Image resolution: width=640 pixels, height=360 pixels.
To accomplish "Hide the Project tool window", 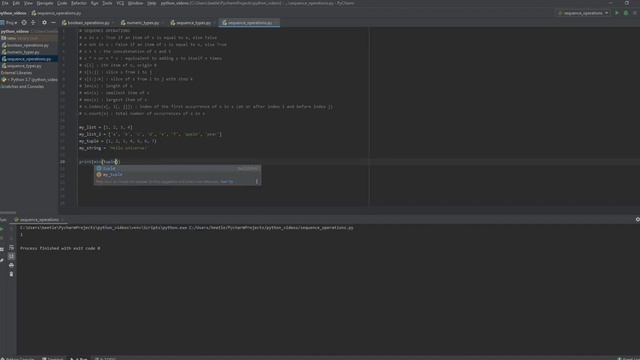I will pyautogui.click(x=53, y=23).
